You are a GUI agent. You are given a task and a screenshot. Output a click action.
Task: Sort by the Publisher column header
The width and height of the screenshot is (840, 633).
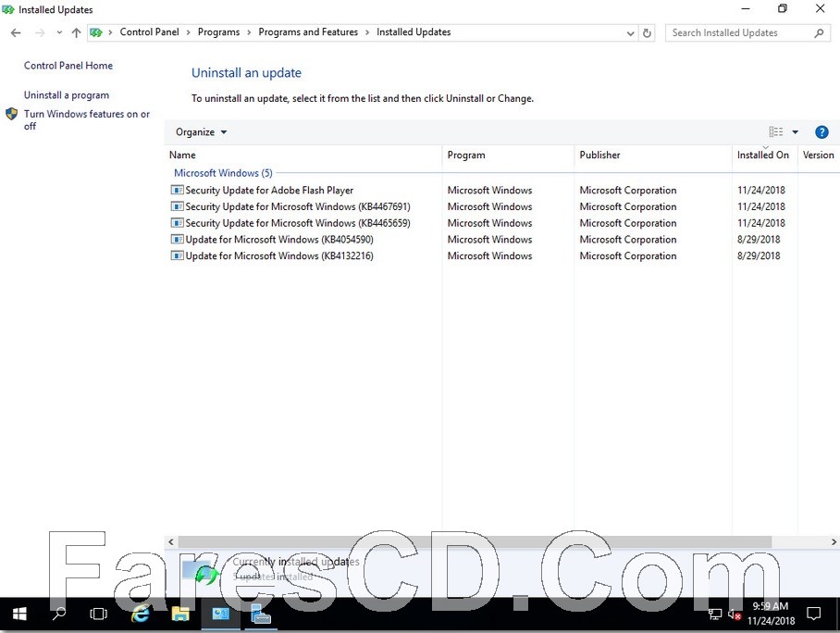click(x=653, y=155)
